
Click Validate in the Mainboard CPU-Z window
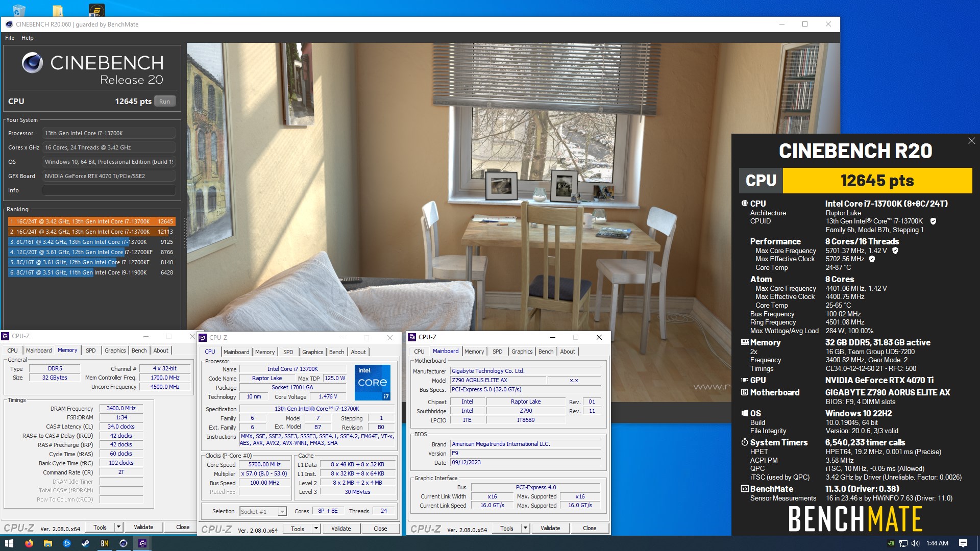tap(550, 528)
